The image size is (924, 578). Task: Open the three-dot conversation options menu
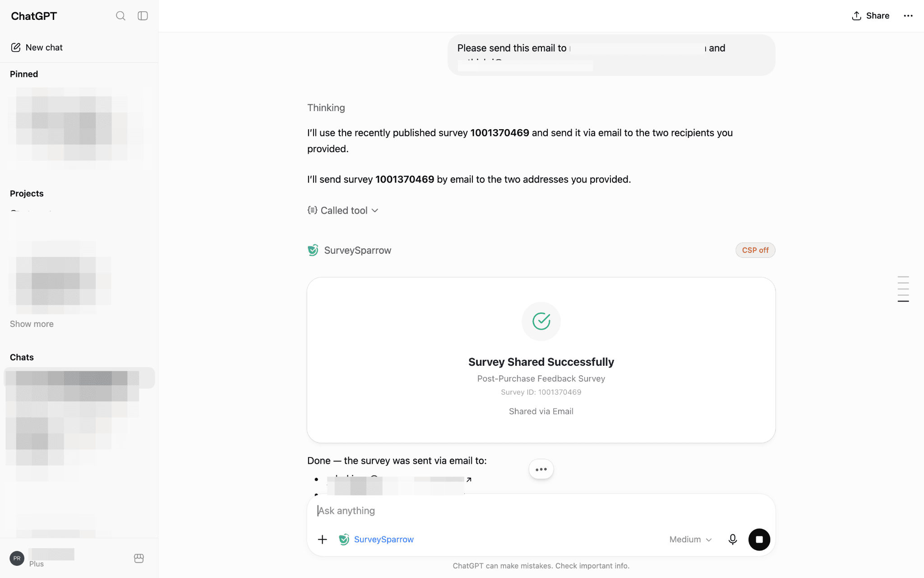[x=908, y=16]
